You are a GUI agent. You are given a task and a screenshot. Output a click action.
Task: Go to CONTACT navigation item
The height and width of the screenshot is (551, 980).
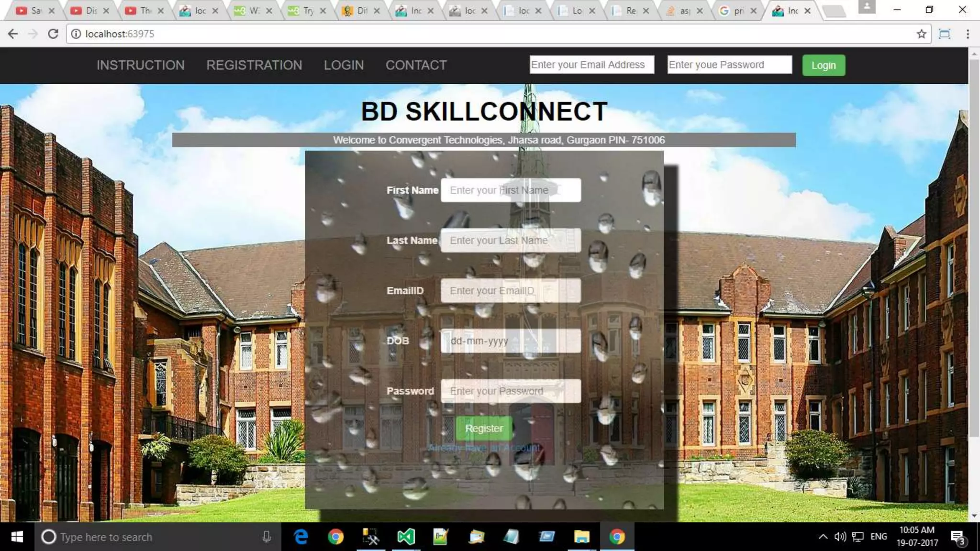click(416, 65)
